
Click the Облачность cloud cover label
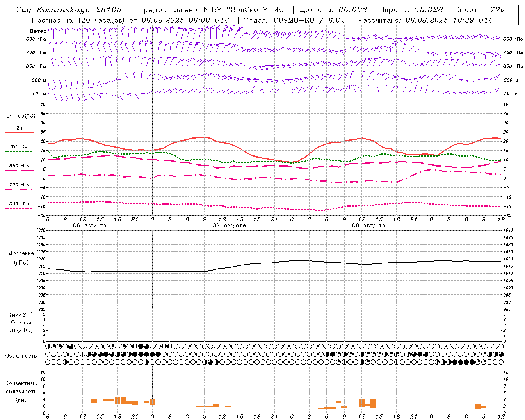pos(21,356)
